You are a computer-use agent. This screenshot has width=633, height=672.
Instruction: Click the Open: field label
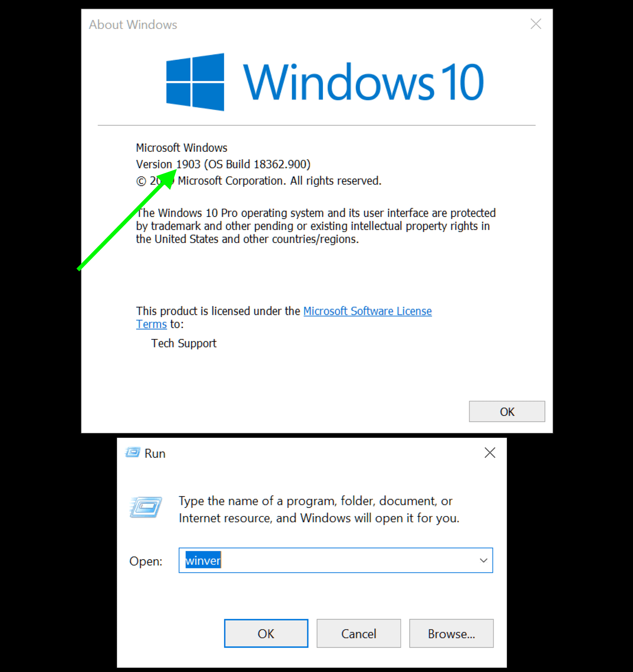click(146, 561)
